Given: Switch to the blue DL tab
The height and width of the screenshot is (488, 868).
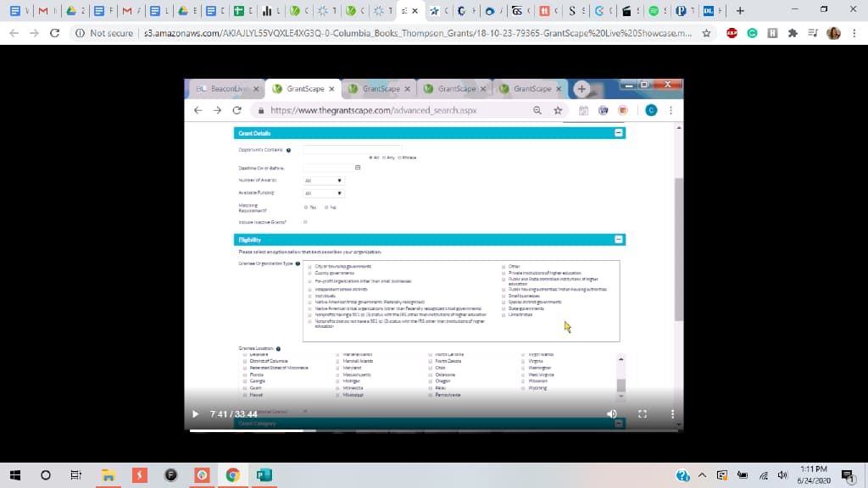Looking at the screenshot, I should (709, 10).
